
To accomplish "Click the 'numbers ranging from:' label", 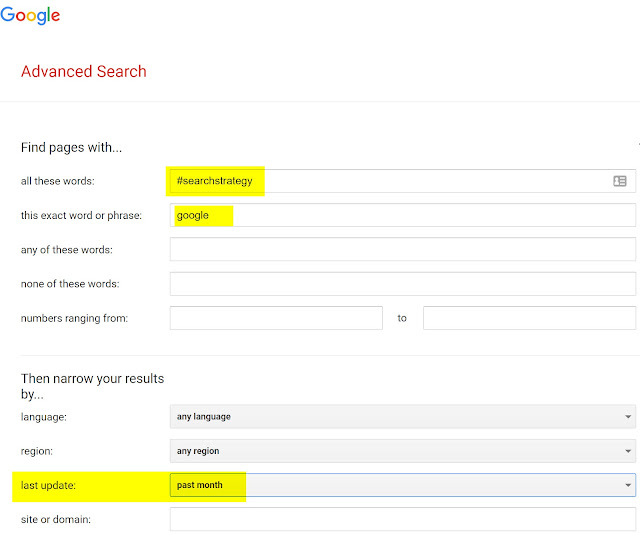I will (74, 318).
